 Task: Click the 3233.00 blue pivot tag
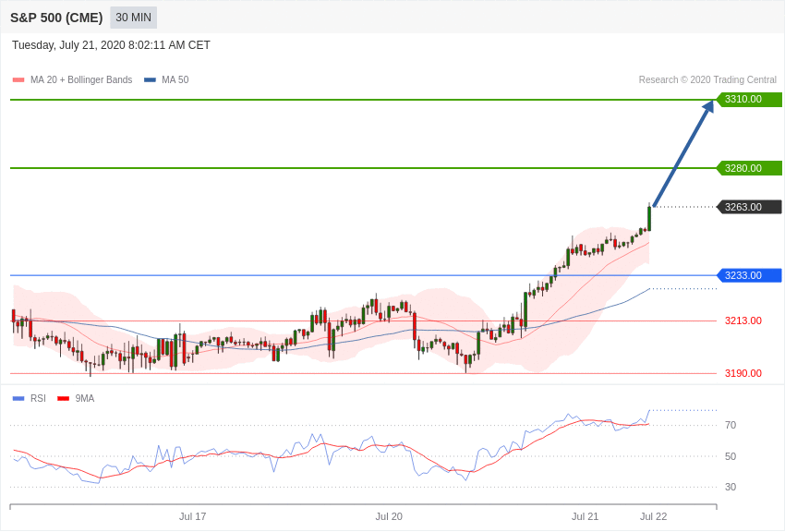(x=749, y=275)
